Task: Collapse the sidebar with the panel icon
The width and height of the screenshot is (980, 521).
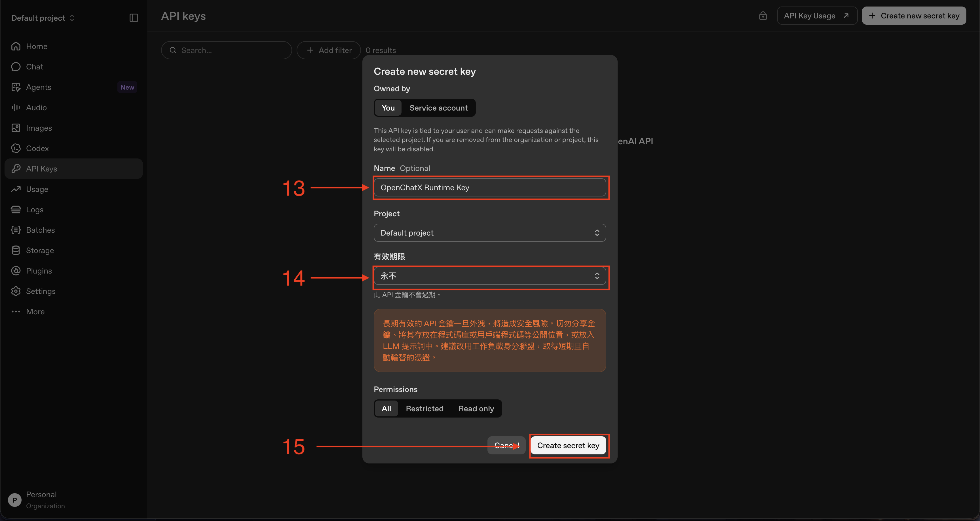Action: click(134, 18)
